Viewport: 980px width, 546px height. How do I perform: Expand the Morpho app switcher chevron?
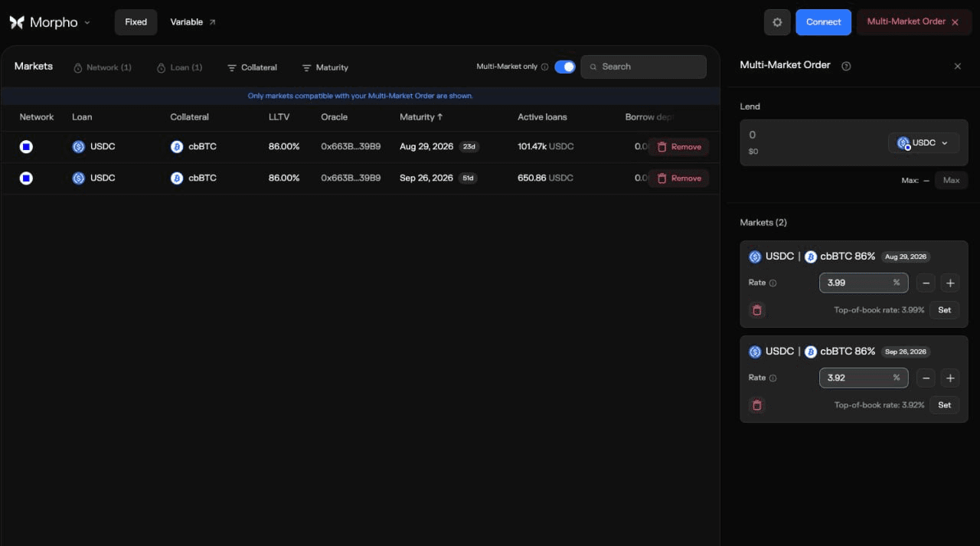[87, 22]
